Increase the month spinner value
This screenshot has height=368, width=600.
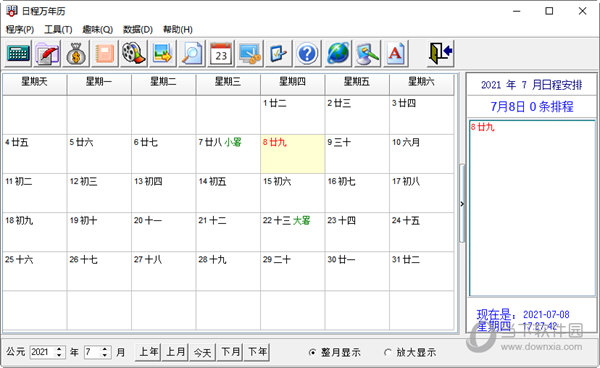[x=105, y=349]
